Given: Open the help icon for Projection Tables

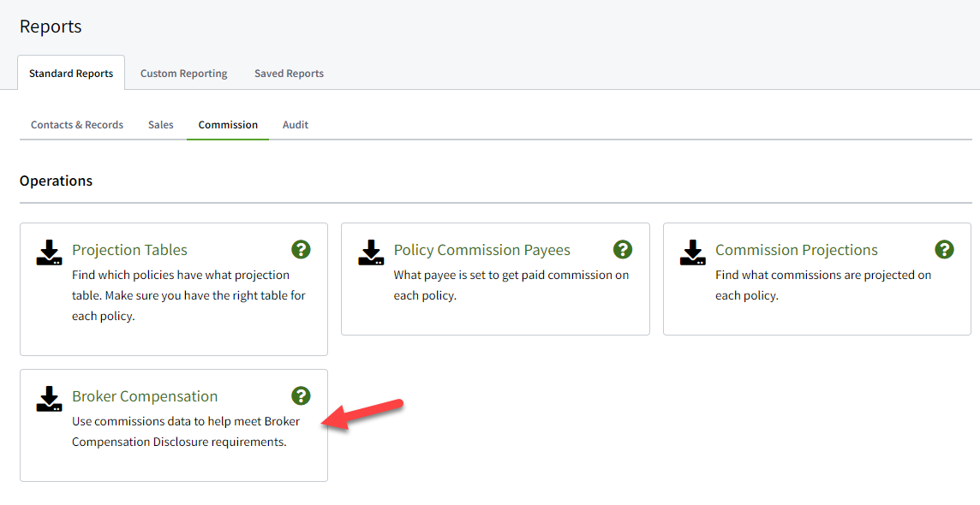Looking at the screenshot, I should click(301, 249).
